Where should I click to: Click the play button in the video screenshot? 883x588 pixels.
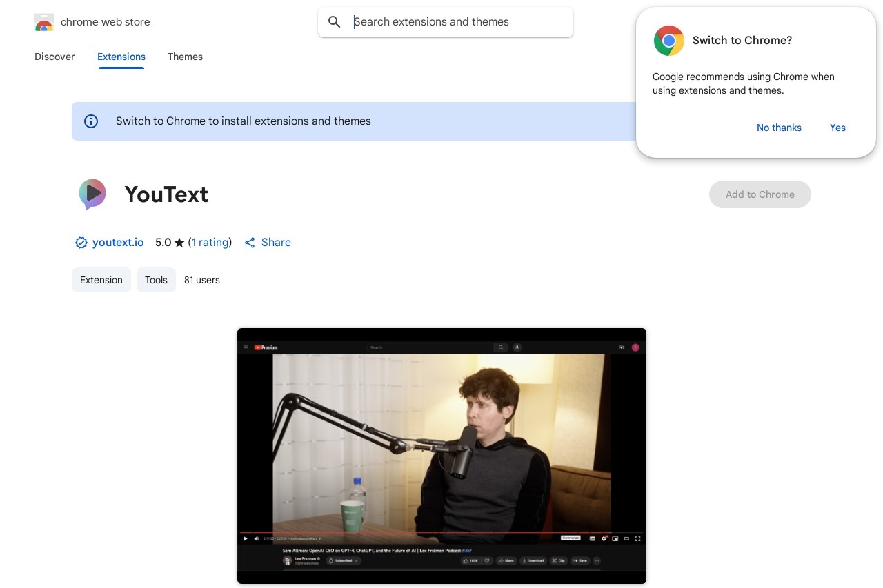[246, 538]
